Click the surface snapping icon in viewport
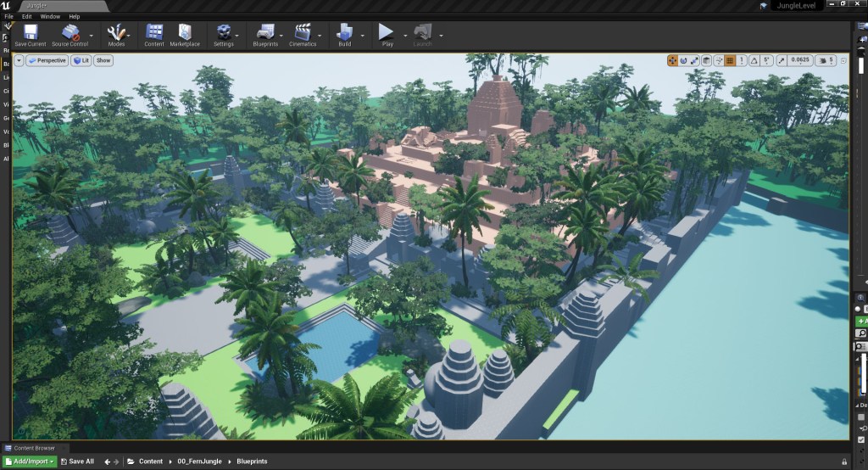 click(718, 60)
